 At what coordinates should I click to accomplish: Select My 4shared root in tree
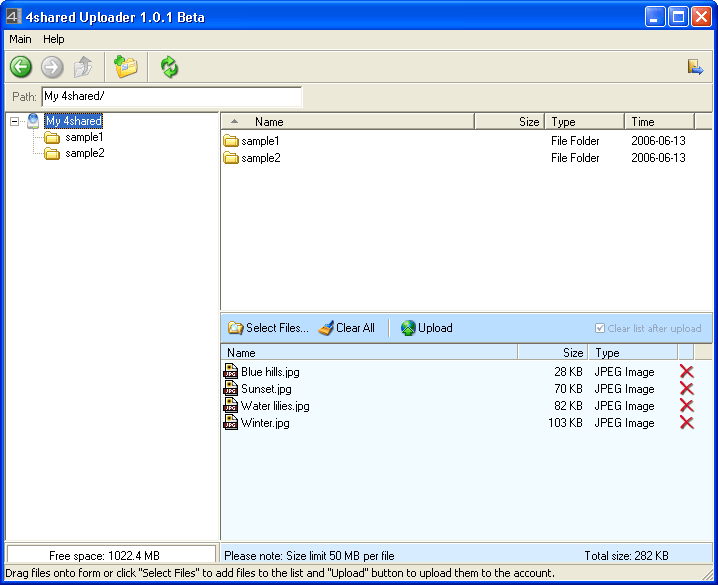pyautogui.click(x=73, y=121)
